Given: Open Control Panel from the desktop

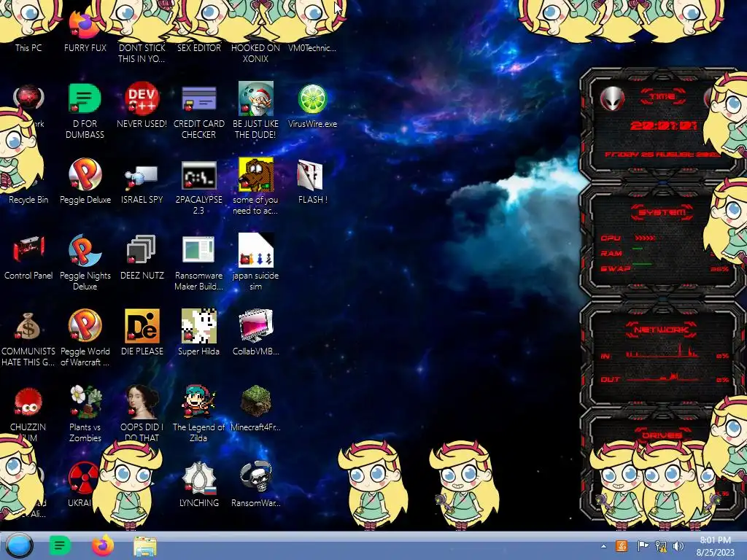Looking at the screenshot, I should 28,249.
